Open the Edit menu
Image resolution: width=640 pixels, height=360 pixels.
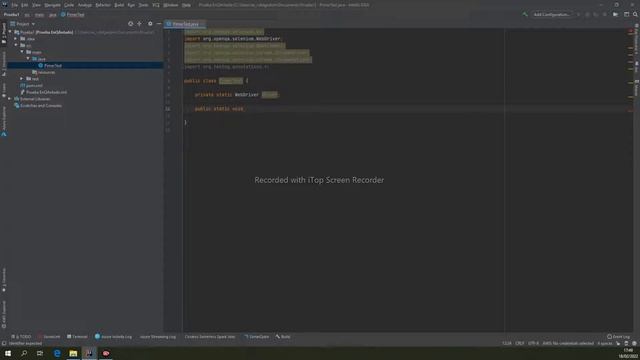[24, 5]
